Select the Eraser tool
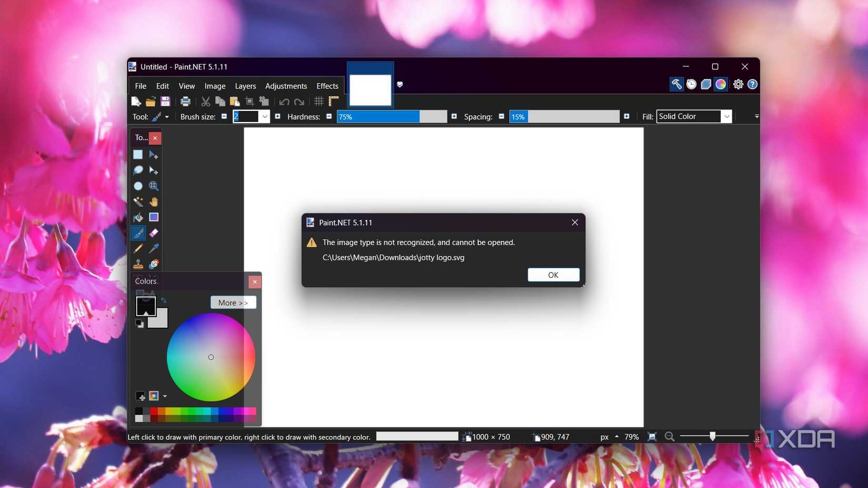This screenshot has height=488, width=868. click(154, 233)
